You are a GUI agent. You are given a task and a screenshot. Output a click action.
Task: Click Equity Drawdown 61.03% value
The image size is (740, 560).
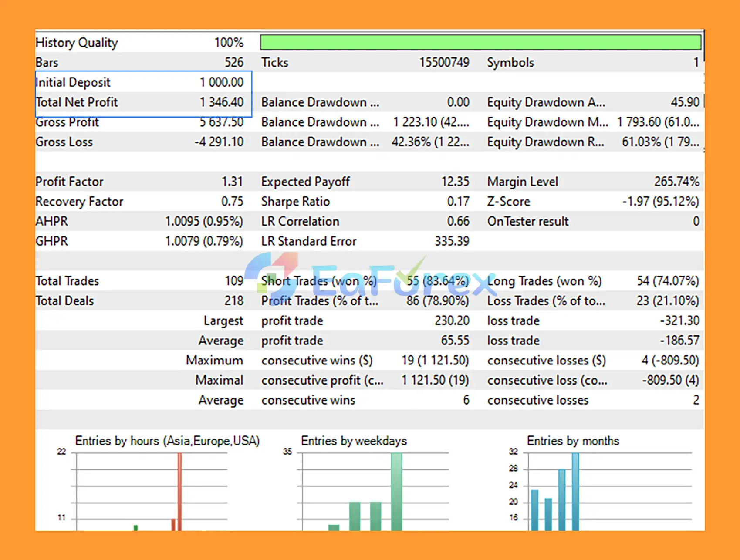click(661, 142)
